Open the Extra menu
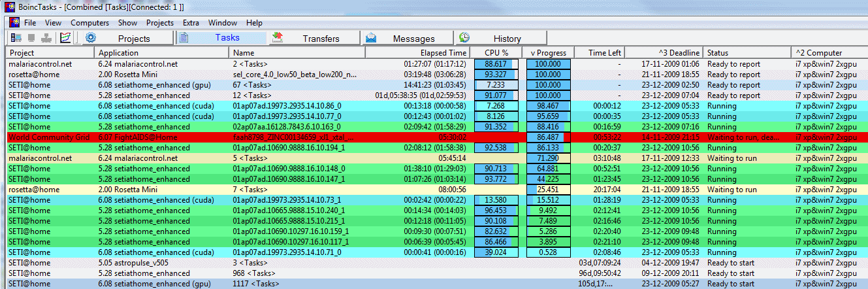 (191, 23)
